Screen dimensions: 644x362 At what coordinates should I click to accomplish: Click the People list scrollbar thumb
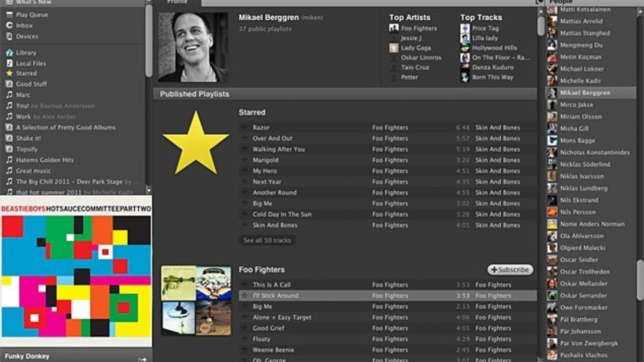click(640, 280)
